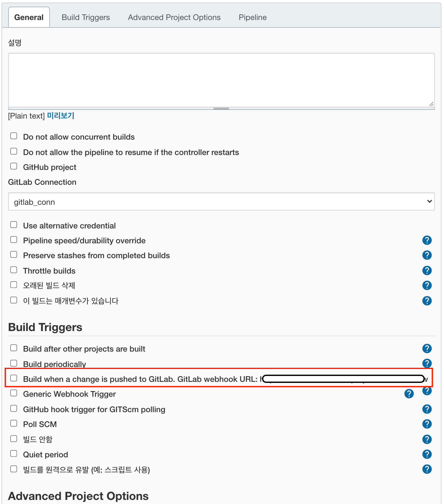444x504 pixels.
Task: Open the Pipeline tab
Action: pyautogui.click(x=253, y=17)
